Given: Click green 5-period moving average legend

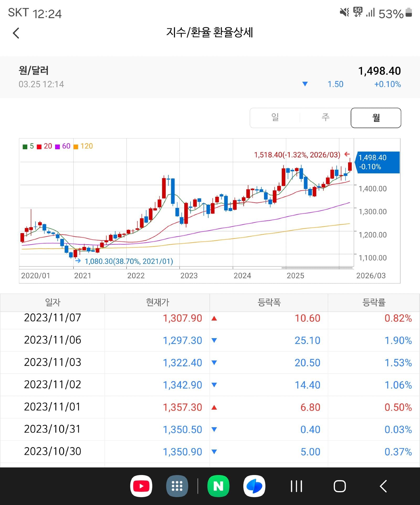Looking at the screenshot, I should pos(28,146).
